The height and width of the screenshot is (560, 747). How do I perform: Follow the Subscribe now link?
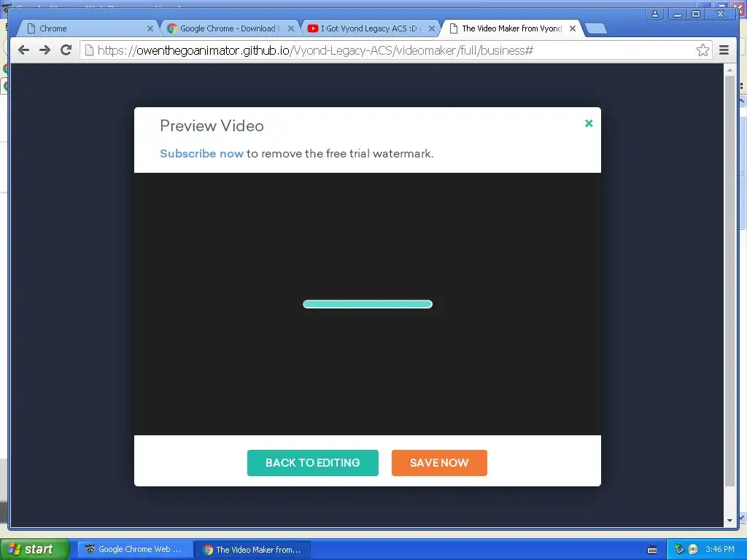[x=201, y=153]
